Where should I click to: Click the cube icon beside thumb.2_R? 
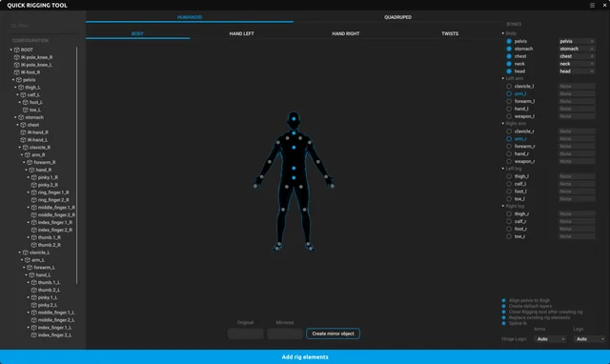click(34, 245)
